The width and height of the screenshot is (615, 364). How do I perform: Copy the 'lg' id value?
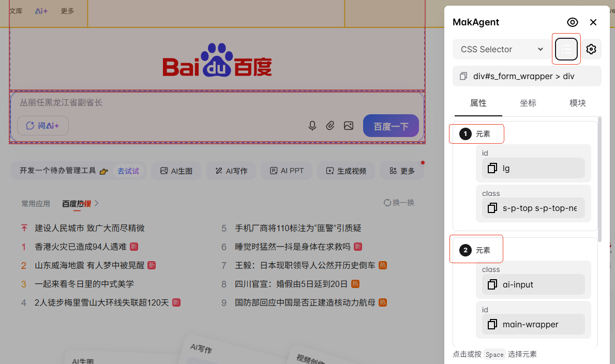pos(492,168)
